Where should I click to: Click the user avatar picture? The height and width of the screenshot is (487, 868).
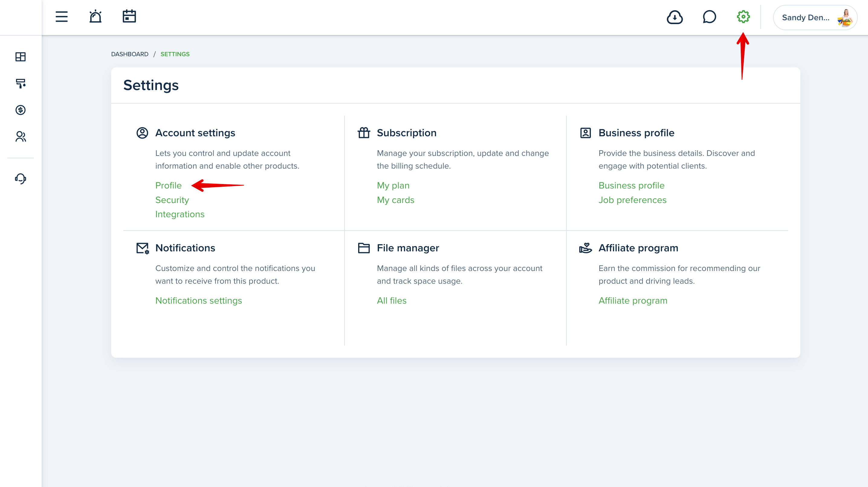point(845,18)
